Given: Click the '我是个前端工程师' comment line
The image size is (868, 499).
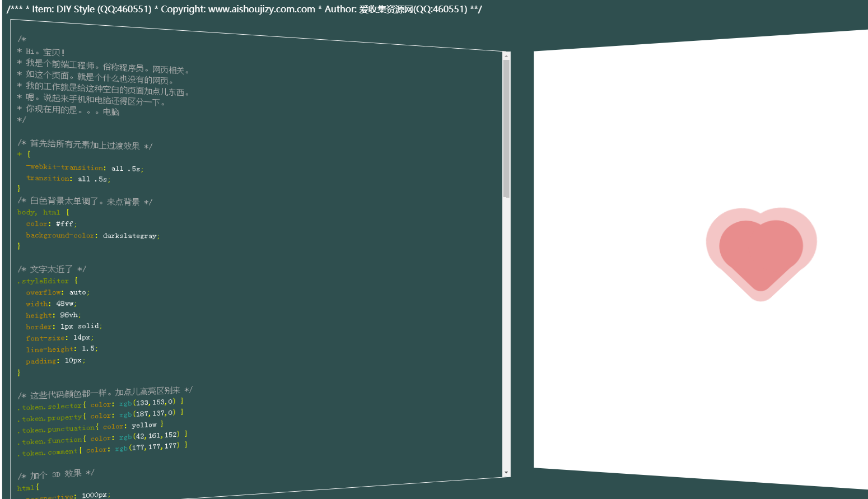Looking at the screenshot, I should coord(104,66).
